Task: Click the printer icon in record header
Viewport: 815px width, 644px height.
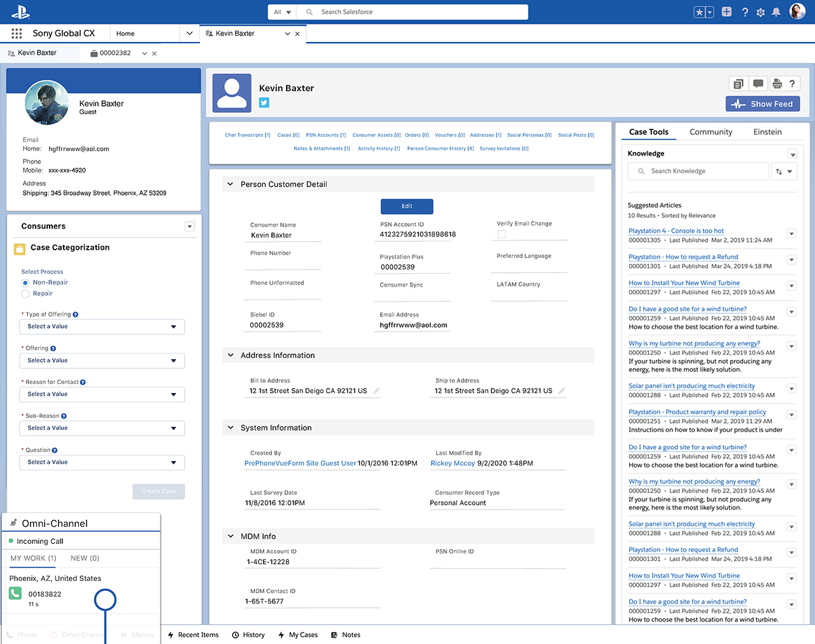Action: [x=777, y=83]
